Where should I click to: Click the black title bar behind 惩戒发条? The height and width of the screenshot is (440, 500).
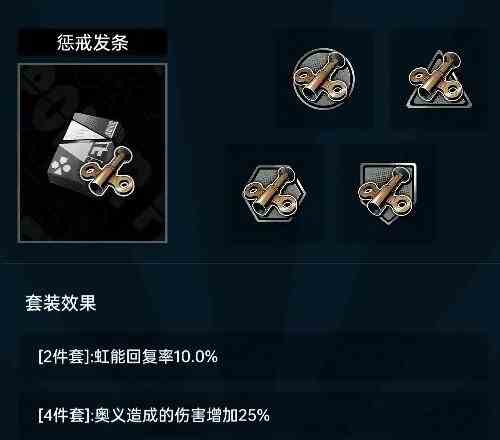tap(92, 43)
